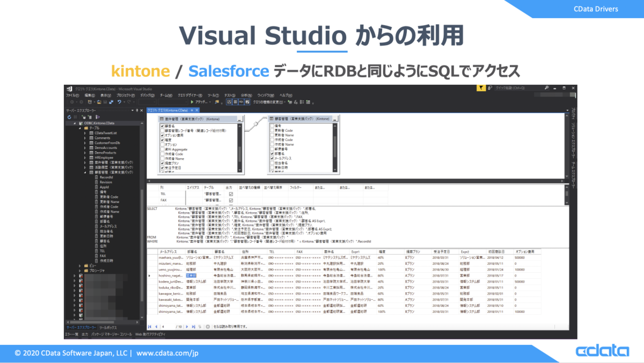This screenshot has height=363, width=644.
Task: Toggle the Show Results Pane icon
Action: point(247,102)
